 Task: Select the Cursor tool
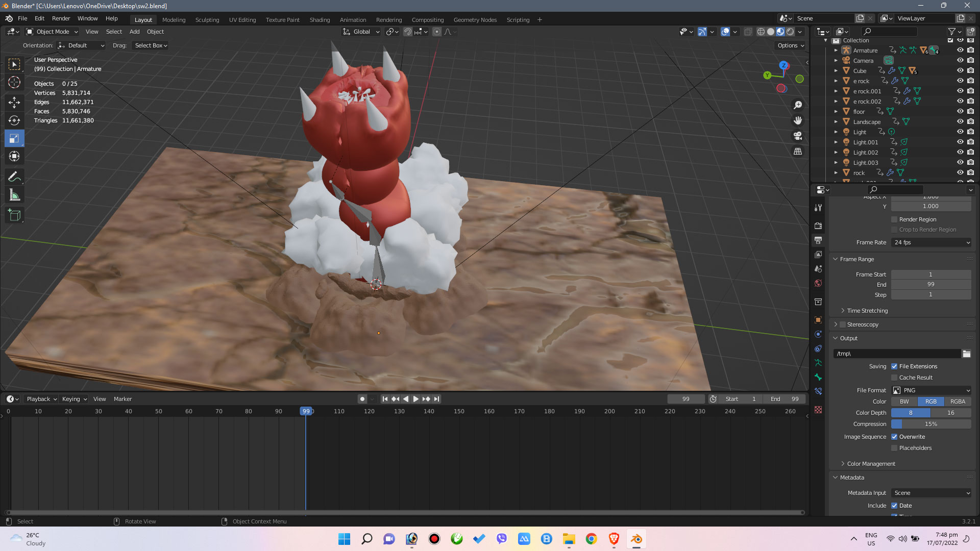click(x=14, y=82)
